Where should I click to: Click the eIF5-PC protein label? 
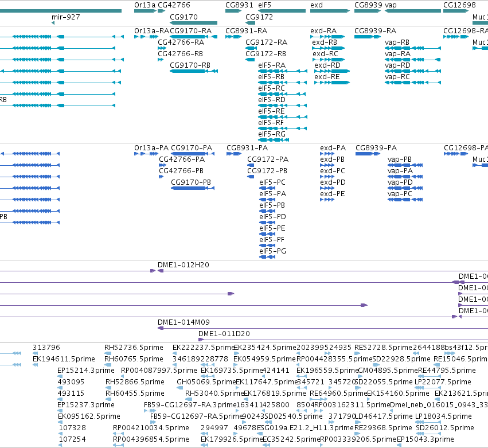[272, 182]
